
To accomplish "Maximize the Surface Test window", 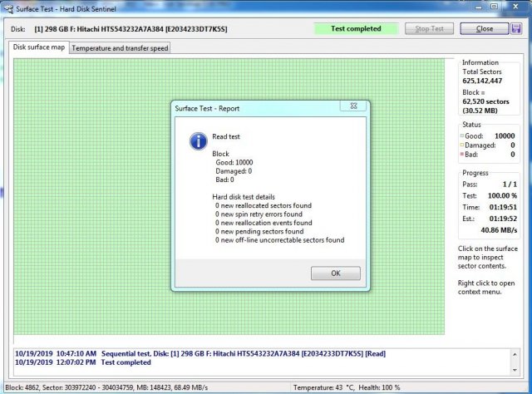I will (x=495, y=7).
